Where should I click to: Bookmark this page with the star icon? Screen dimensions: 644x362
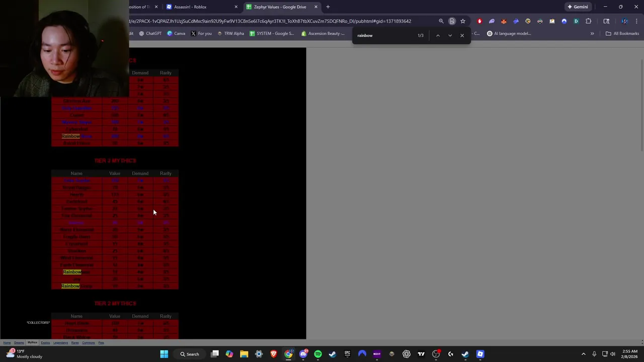click(463, 21)
